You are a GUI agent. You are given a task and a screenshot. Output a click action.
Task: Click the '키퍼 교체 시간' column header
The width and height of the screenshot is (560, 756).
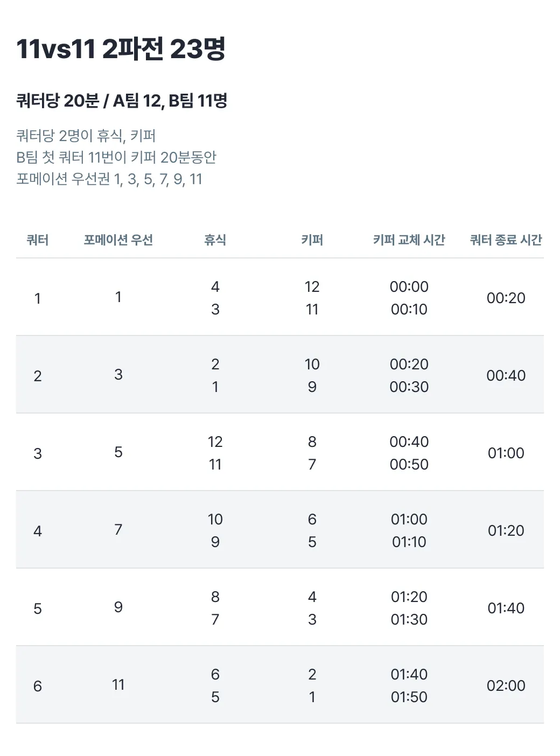click(x=409, y=240)
